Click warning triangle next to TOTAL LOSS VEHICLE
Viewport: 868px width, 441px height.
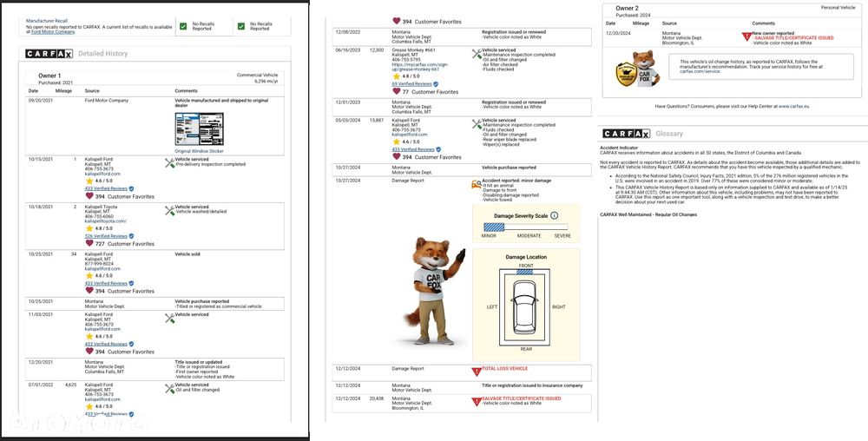pos(476,372)
